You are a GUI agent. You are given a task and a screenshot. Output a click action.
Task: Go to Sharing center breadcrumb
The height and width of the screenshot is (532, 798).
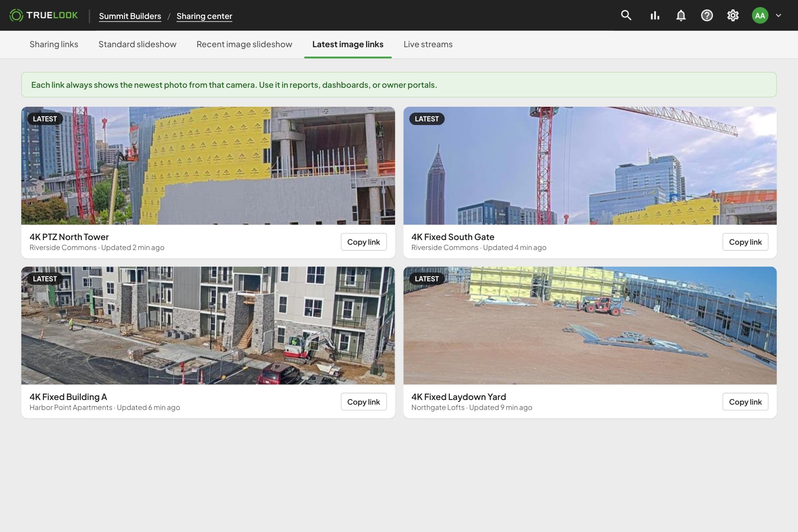tap(204, 16)
